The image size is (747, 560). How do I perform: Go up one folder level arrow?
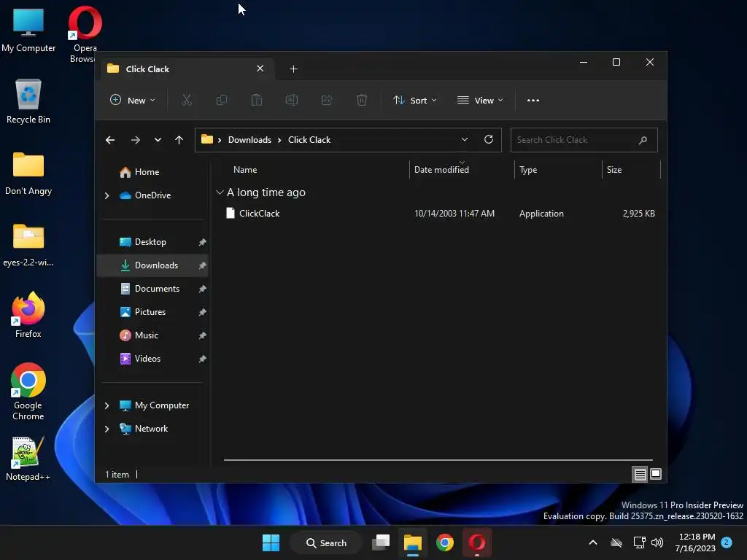[179, 140]
